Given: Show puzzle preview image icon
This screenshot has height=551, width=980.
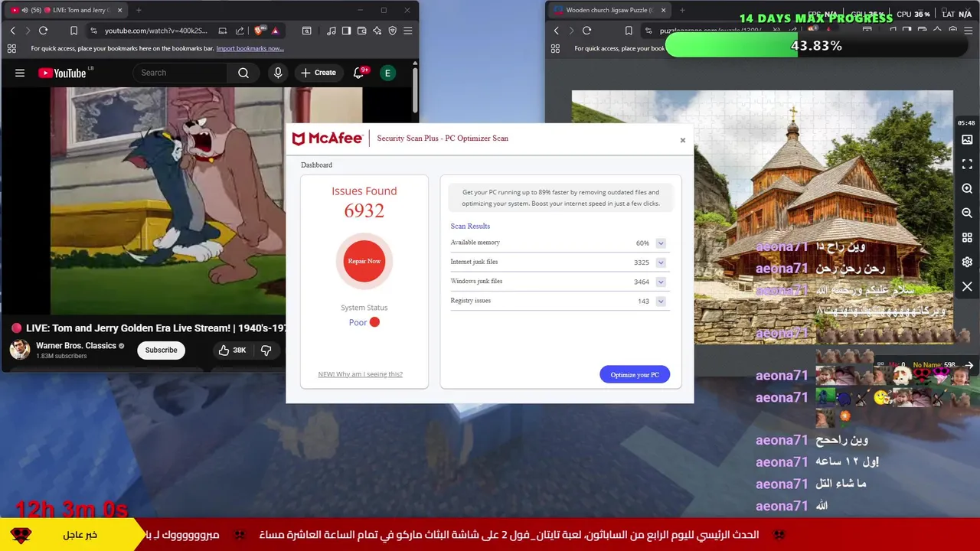Looking at the screenshot, I should tap(967, 140).
